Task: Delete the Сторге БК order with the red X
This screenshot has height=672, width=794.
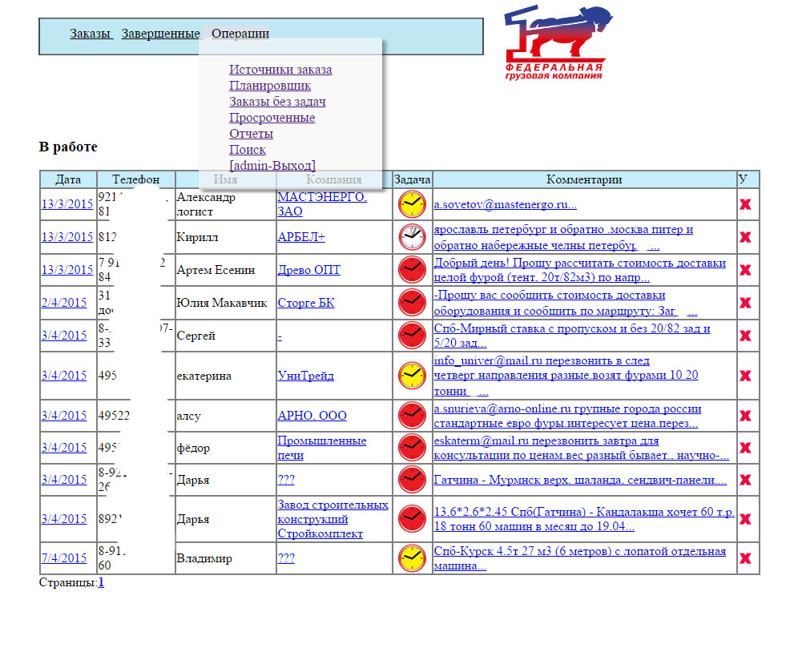Action: click(x=745, y=303)
